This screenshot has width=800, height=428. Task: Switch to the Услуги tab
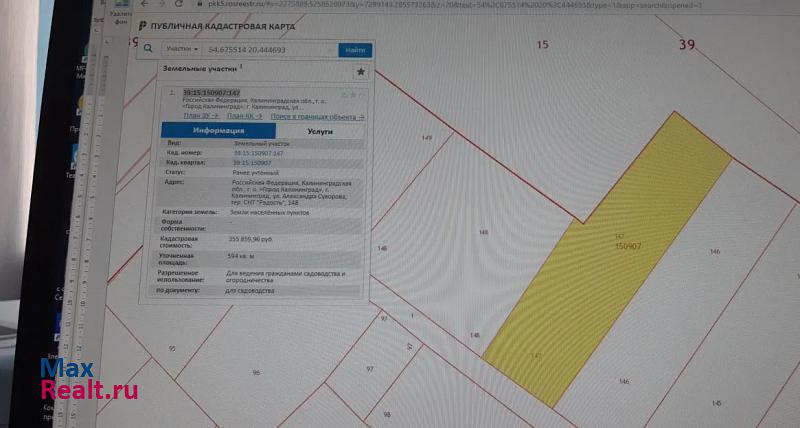pos(320,131)
